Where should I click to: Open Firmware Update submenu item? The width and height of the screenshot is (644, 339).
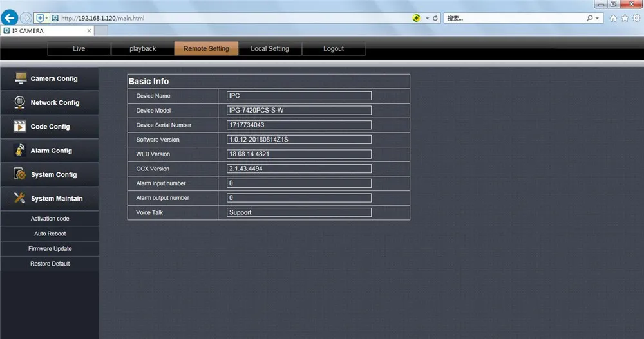coord(50,249)
